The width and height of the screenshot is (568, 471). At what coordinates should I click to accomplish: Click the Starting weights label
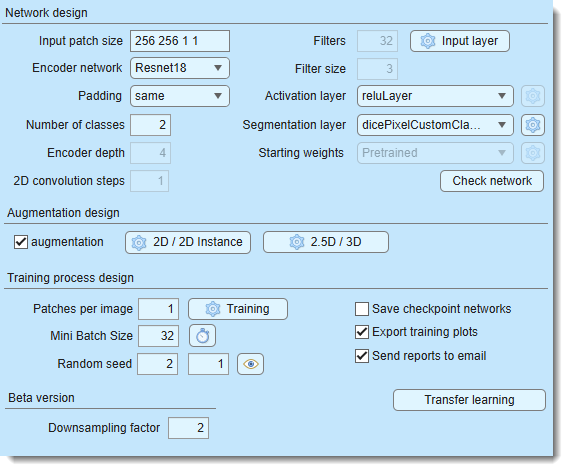(301, 153)
